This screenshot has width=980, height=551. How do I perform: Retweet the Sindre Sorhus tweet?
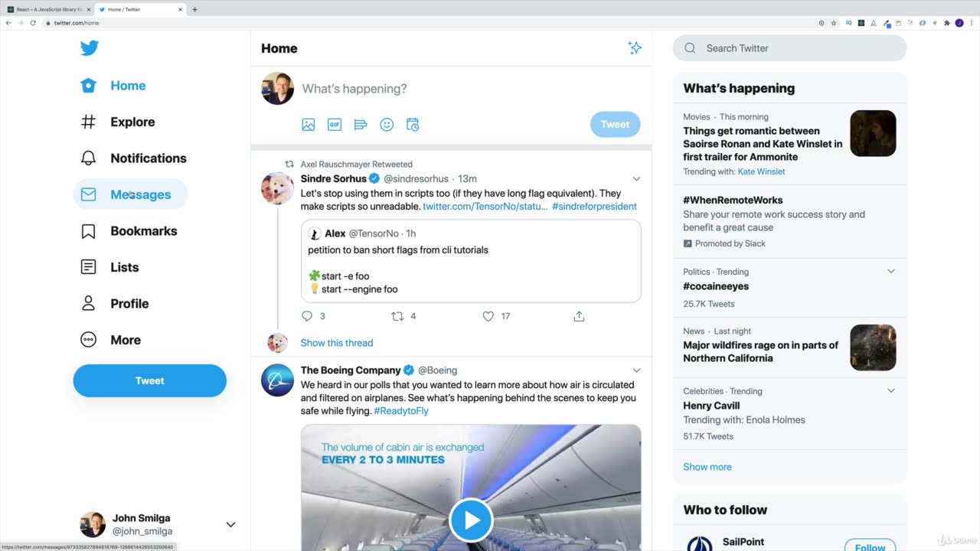click(397, 316)
